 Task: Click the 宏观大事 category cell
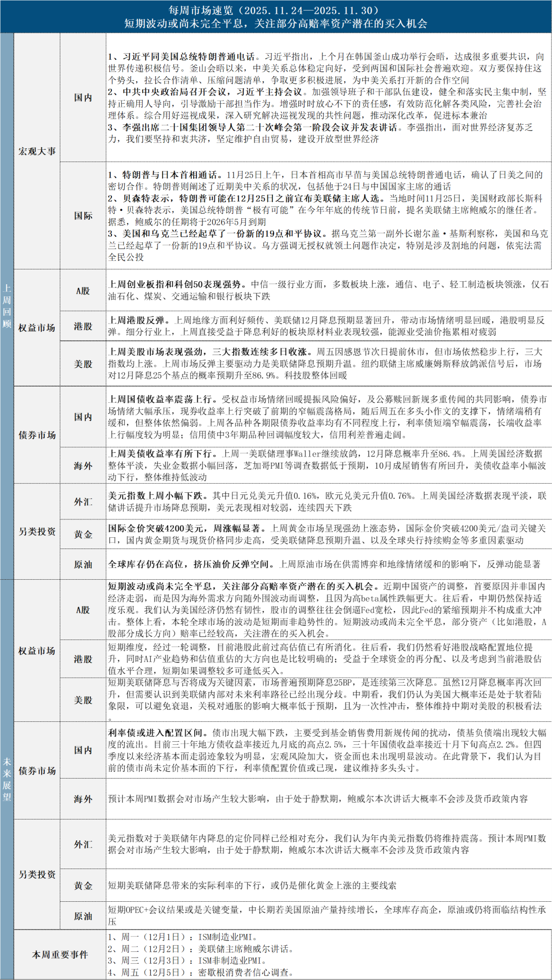[37, 151]
